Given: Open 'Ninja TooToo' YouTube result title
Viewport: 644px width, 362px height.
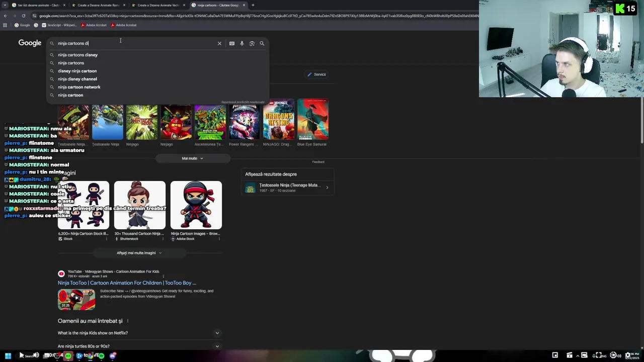Looking at the screenshot, I should coord(127,283).
